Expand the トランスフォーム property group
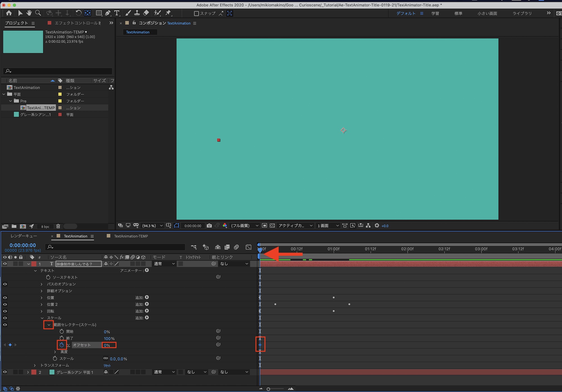Image resolution: width=562 pixels, height=392 pixels. [35, 365]
